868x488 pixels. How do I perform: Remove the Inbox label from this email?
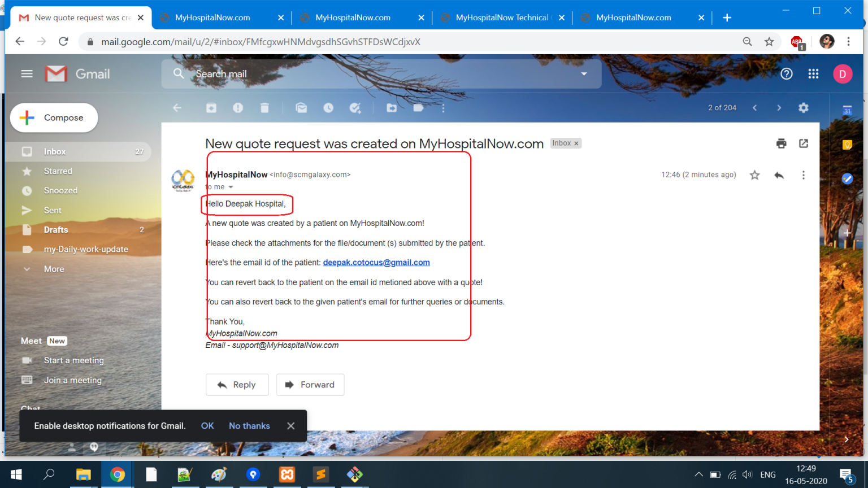coord(576,143)
